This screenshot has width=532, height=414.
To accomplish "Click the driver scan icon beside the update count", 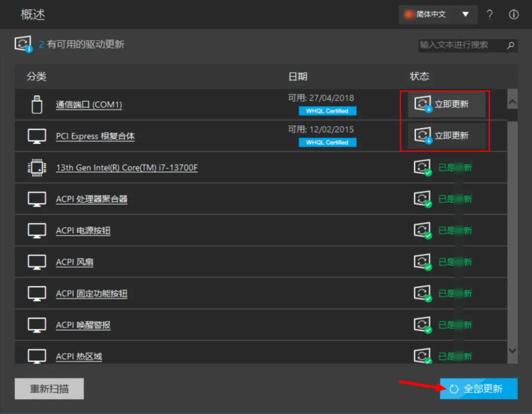I will [x=23, y=44].
